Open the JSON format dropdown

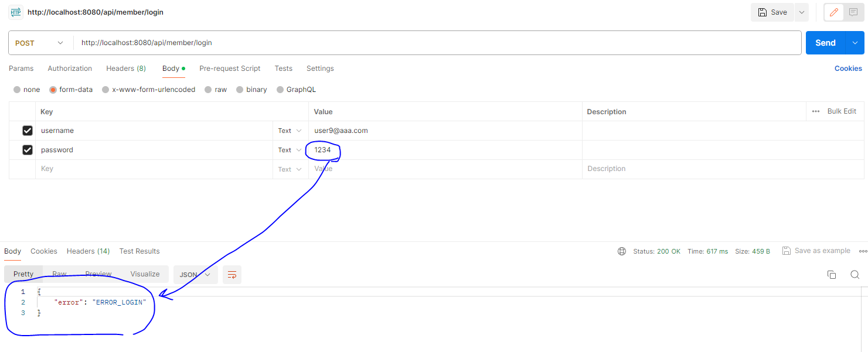point(196,275)
